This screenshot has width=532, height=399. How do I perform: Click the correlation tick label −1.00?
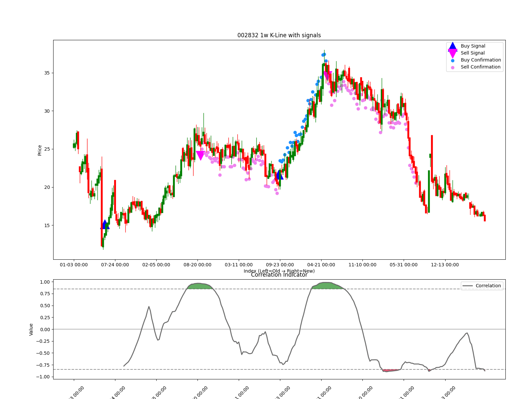pyautogui.click(x=43, y=377)
